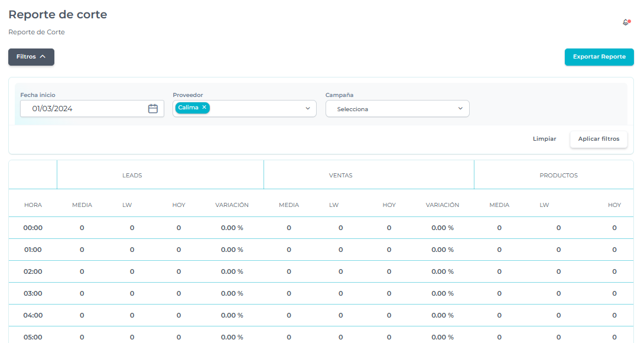The width and height of the screenshot is (644, 343).
Task: Click the HORA column header
Action: click(33, 205)
